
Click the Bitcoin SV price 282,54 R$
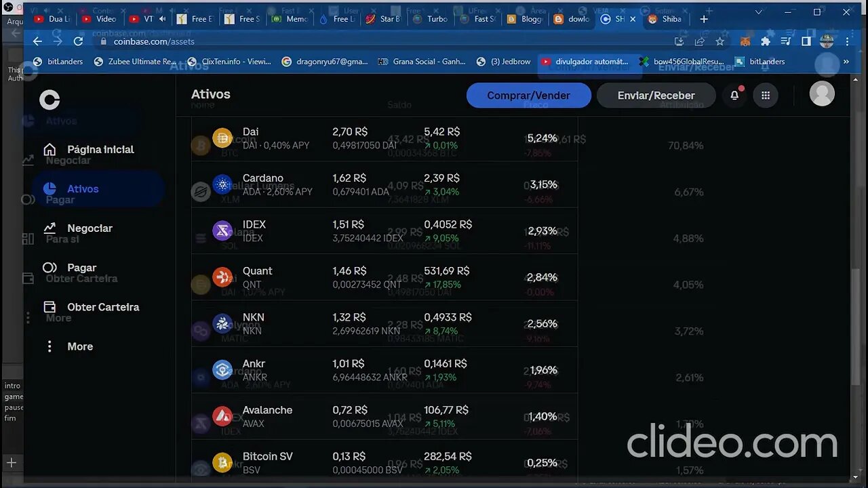click(x=448, y=456)
